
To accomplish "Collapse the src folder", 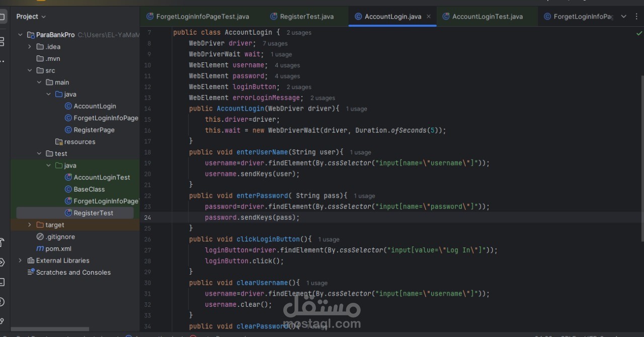I will 30,70.
